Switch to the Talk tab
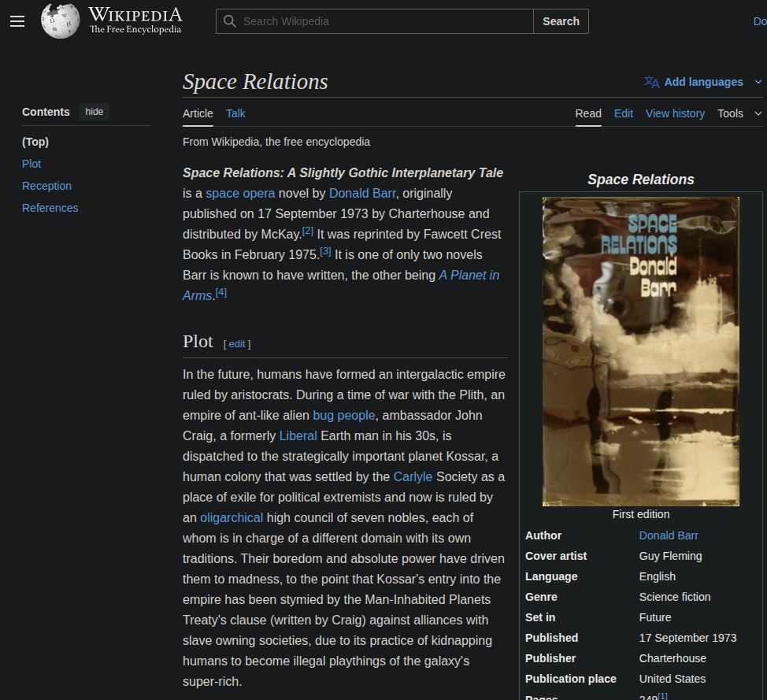Image resolution: width=767 pixels, height=700 pixels. click(x=235, y=113)
